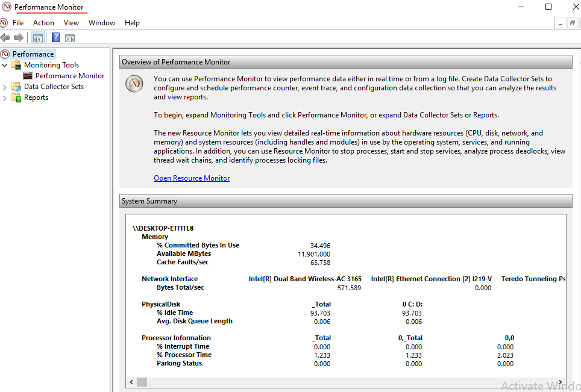Click the Network Interface heading

click(x=170, y=279)
